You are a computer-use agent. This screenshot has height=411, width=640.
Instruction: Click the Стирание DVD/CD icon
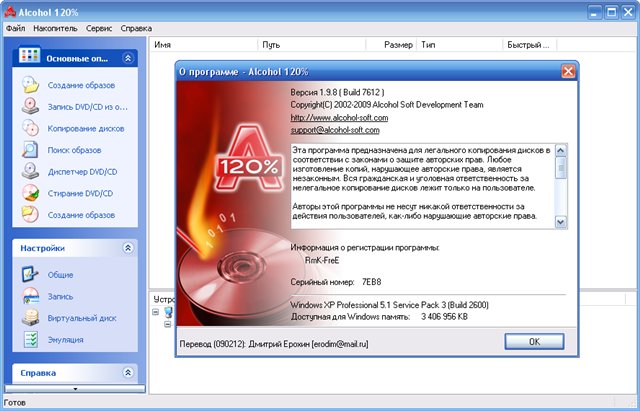coord(30,193)
